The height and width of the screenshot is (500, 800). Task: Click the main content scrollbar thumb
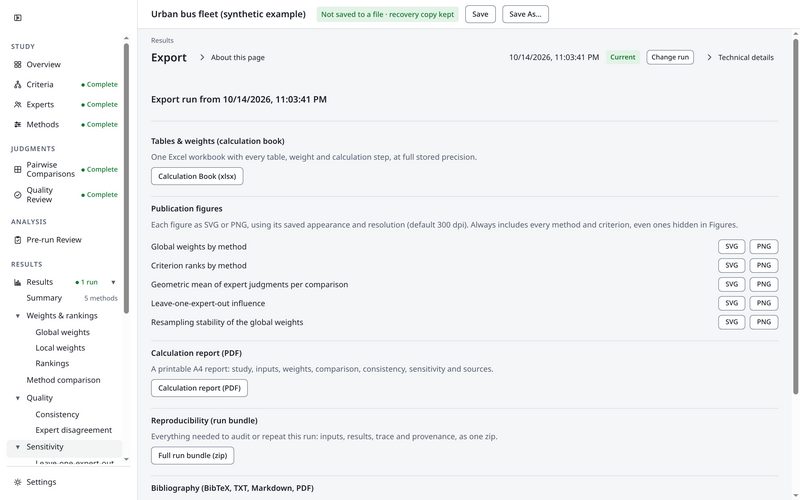click(x=795, y=217)
